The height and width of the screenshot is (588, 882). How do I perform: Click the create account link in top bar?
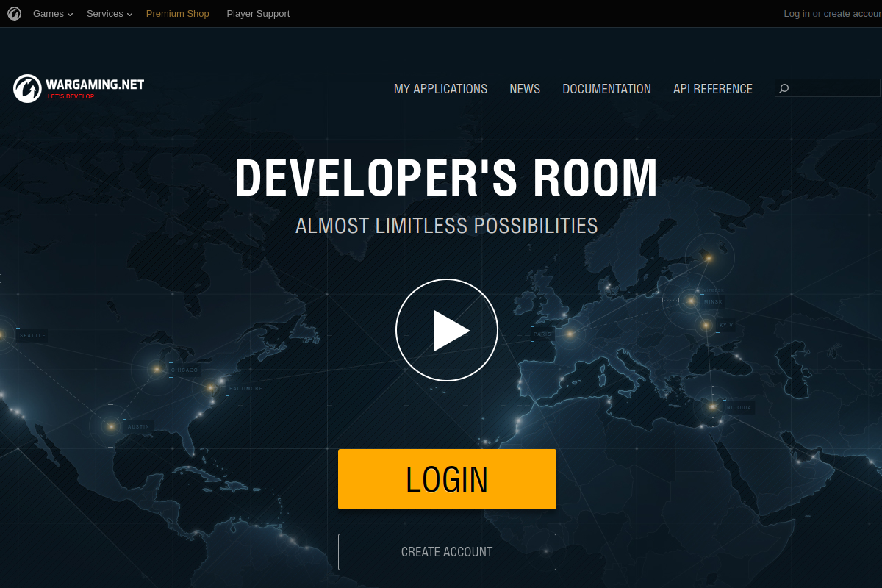[x=853, y=13]
